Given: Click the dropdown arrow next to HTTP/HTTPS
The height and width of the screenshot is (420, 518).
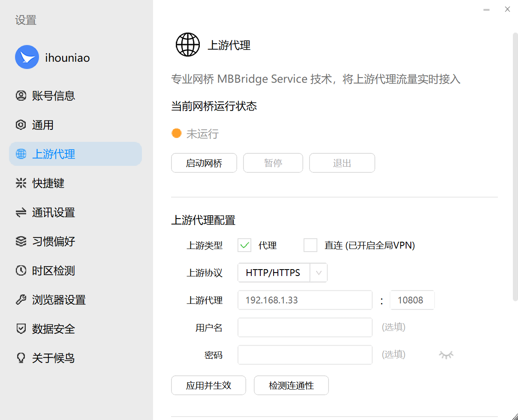Looking at the screenshot, I should pos(319,273).
